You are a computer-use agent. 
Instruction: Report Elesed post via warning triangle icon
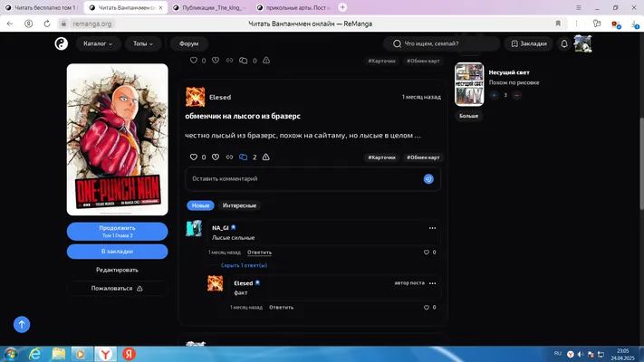[x=265, y=157]
